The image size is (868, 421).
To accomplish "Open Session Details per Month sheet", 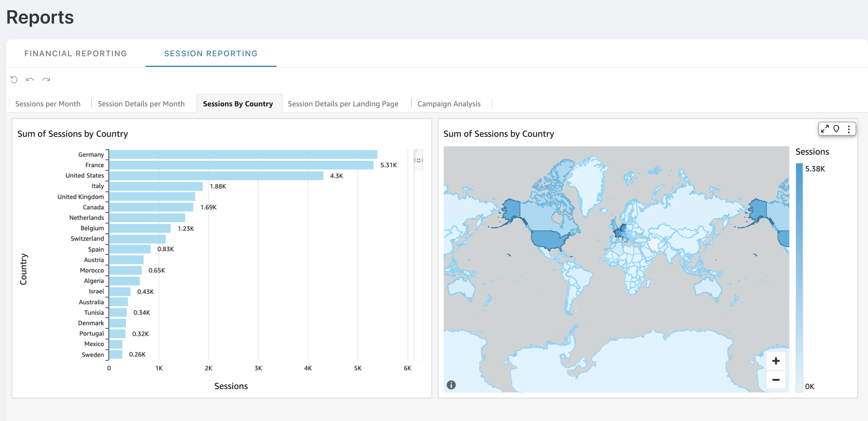I will click(141, 104).
